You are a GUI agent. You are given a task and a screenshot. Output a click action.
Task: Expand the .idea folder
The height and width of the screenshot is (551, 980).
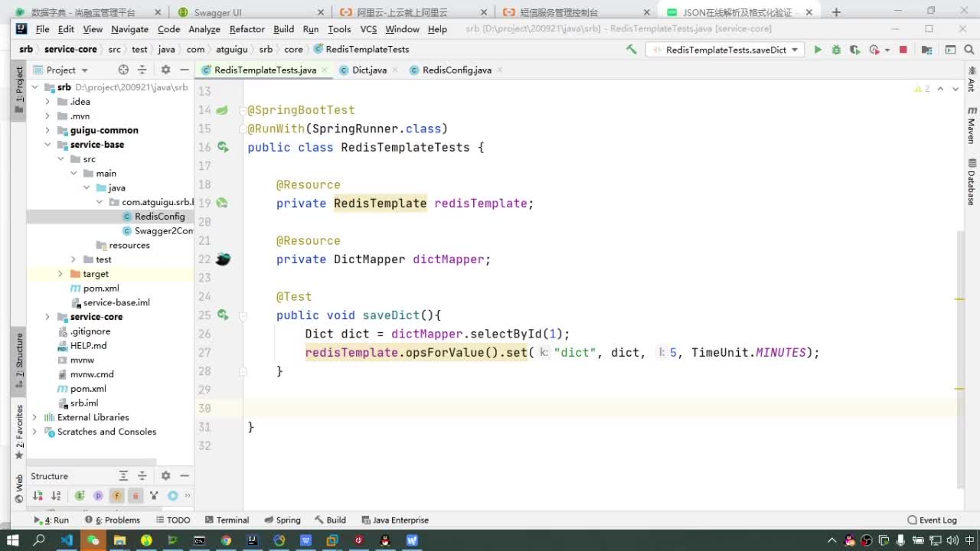[47, 102]
